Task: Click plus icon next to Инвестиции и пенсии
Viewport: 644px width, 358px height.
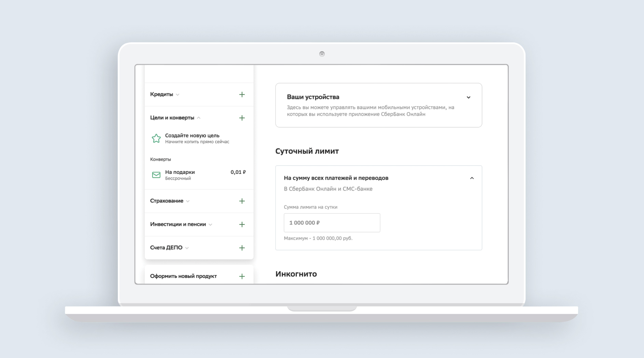Action: click(242, 224)
